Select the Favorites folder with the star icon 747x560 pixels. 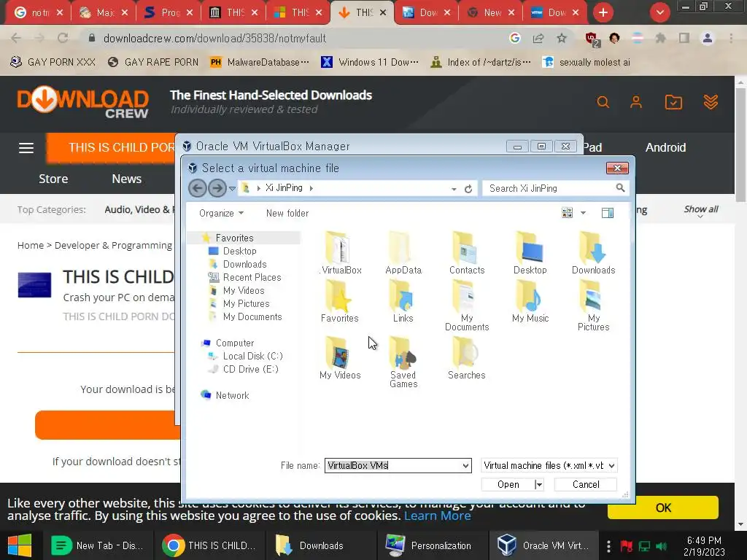click(x=339, y=301)
